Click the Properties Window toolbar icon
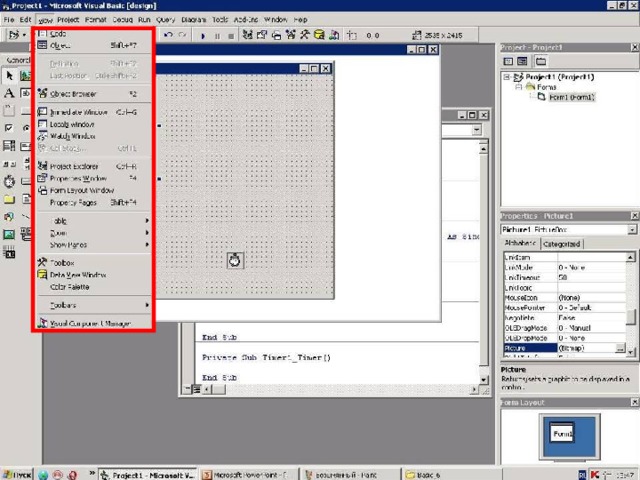This screenshot has height=480, width=640. (262, 35)
